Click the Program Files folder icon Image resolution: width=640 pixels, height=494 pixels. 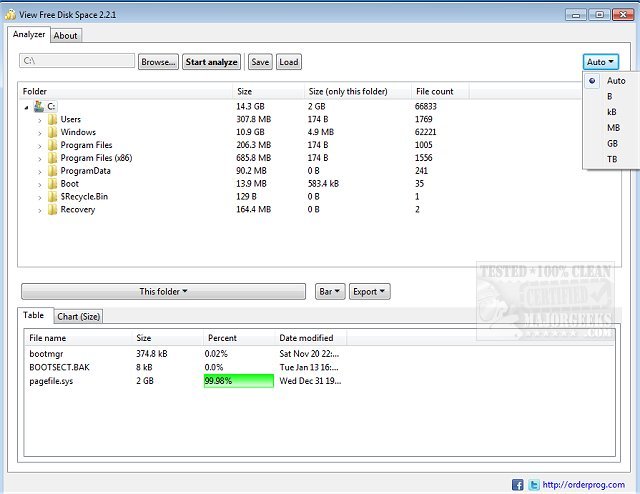[52, 145]
